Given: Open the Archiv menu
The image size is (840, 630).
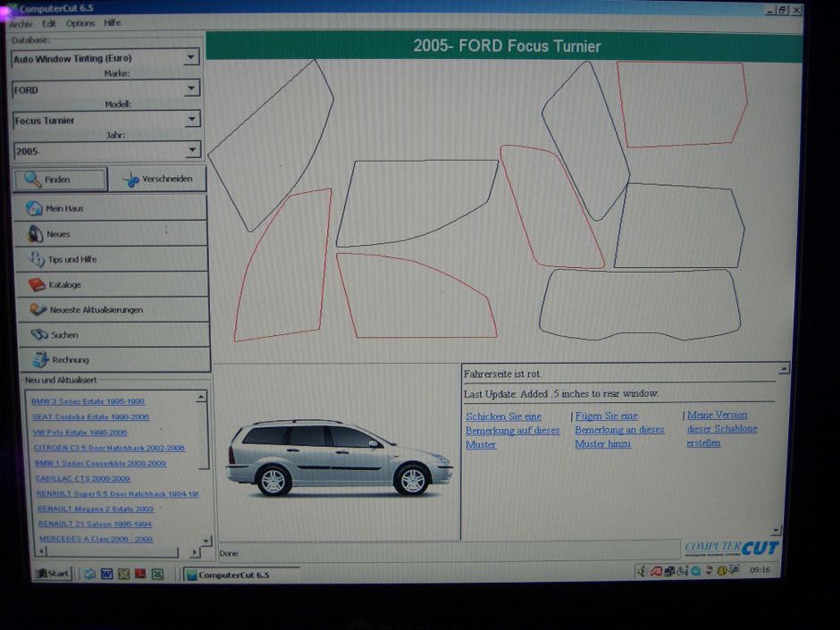Looking at the screenshot, I should click(x=21, y=24).
